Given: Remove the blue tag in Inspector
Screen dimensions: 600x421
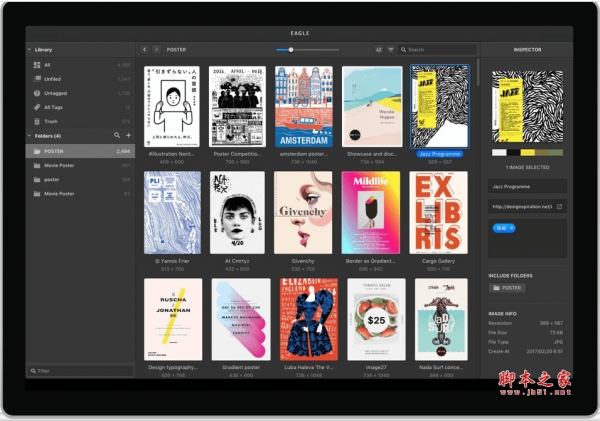Looking at the screenshot, I should click(512, 228).
